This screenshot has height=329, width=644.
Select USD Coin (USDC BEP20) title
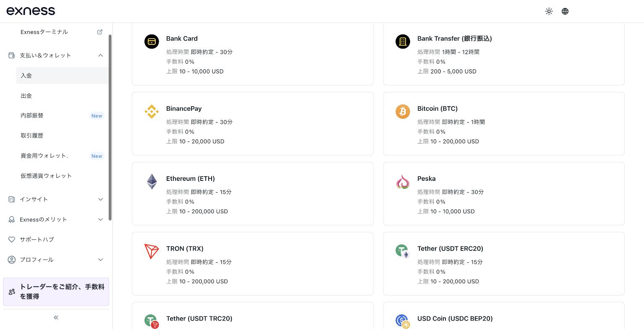pyautogui.click(x=455, y=319)
